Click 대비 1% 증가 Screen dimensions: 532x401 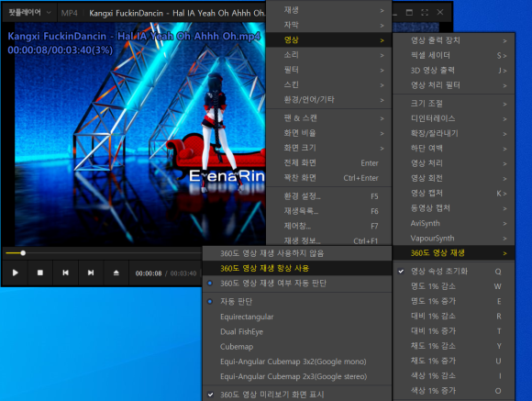point(454,331)
